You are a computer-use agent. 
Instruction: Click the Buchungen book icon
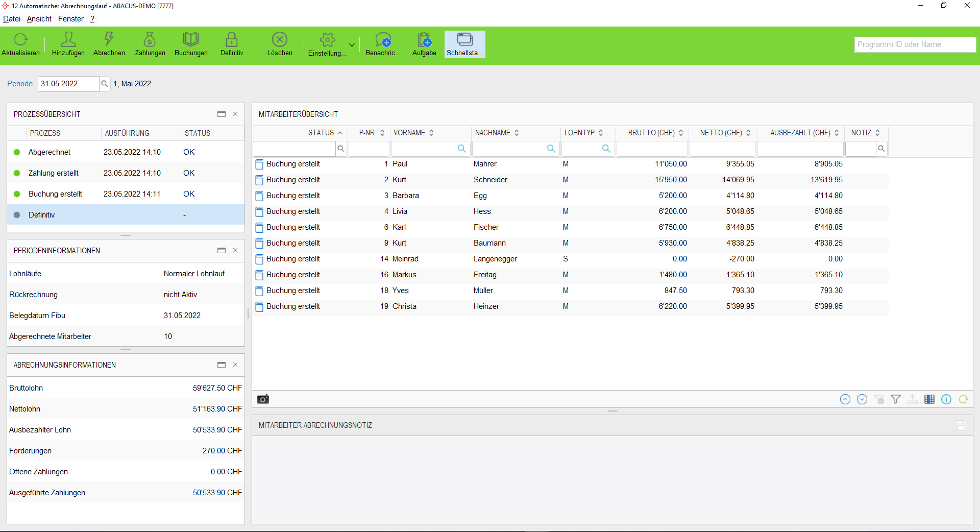click(190, 40)
